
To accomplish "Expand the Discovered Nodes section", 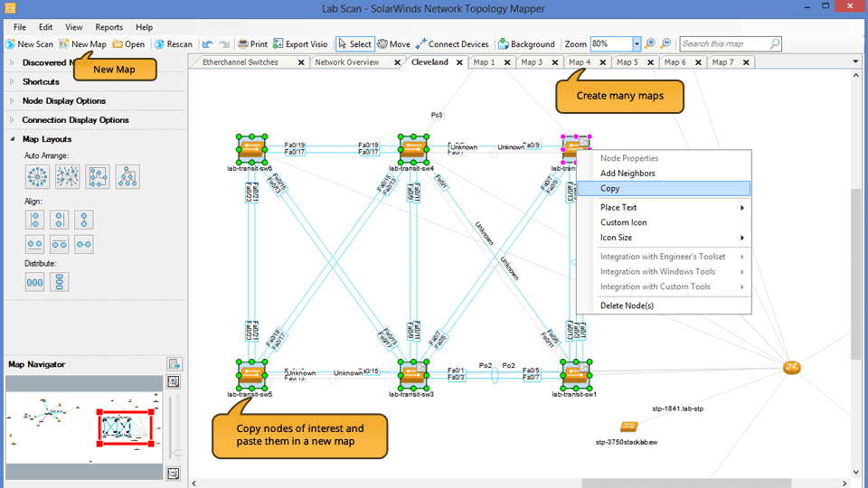I will pos(12,62).
